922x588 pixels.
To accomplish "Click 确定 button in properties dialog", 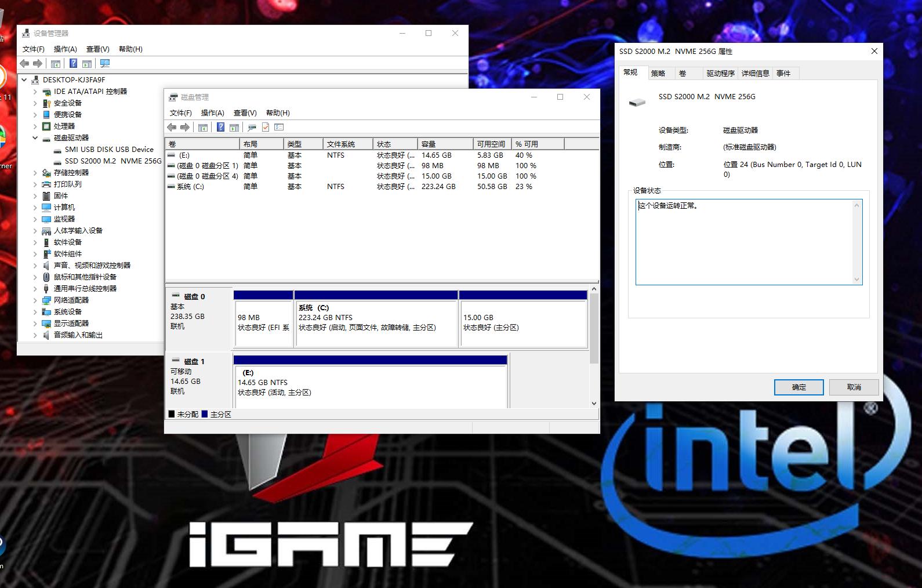I will 799,387.
